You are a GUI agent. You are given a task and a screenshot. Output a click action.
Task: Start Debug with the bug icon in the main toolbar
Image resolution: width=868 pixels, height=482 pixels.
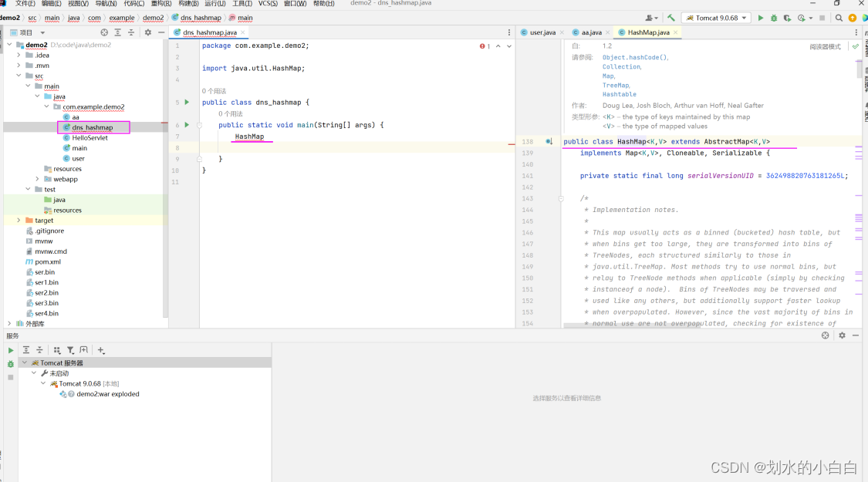[x=774, y=18]
